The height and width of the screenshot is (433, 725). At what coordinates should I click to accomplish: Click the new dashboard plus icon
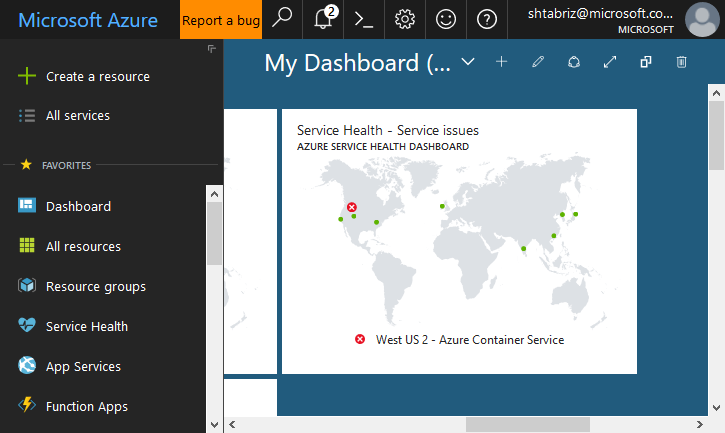click(x=502, y=62)
